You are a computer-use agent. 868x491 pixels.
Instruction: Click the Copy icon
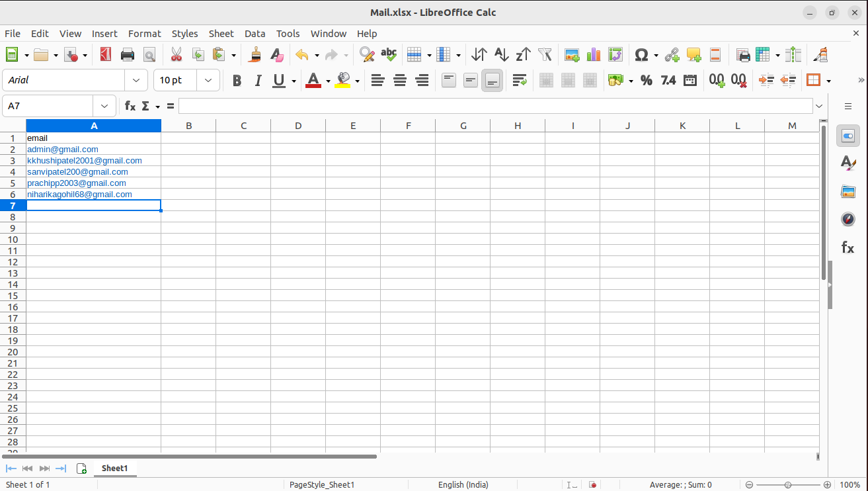click(x=198, y=55)
